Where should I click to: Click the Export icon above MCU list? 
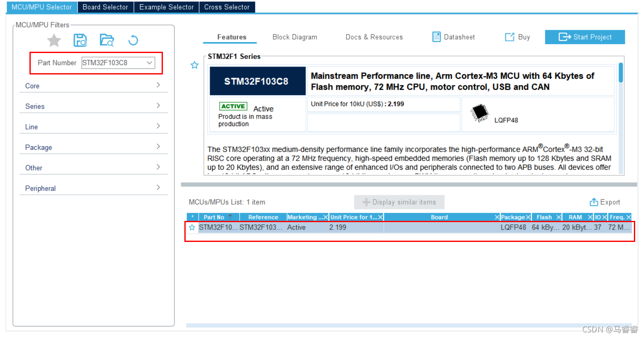coord(593,202)
